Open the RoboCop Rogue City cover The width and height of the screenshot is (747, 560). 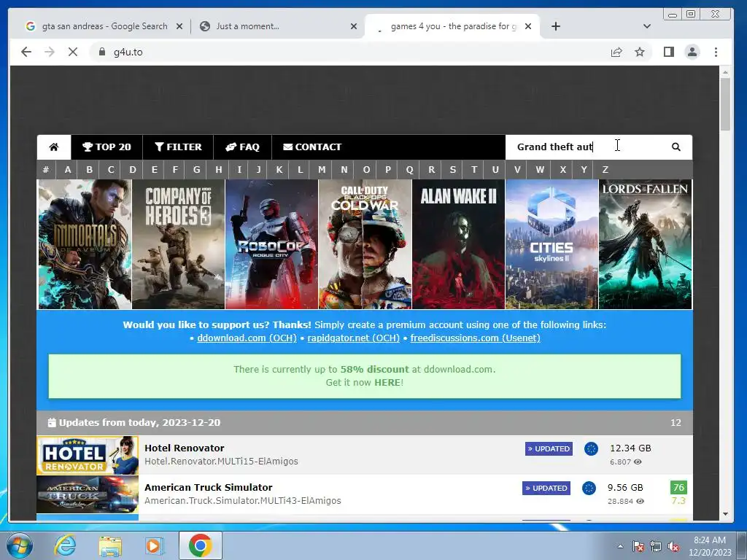coord(271,244)
